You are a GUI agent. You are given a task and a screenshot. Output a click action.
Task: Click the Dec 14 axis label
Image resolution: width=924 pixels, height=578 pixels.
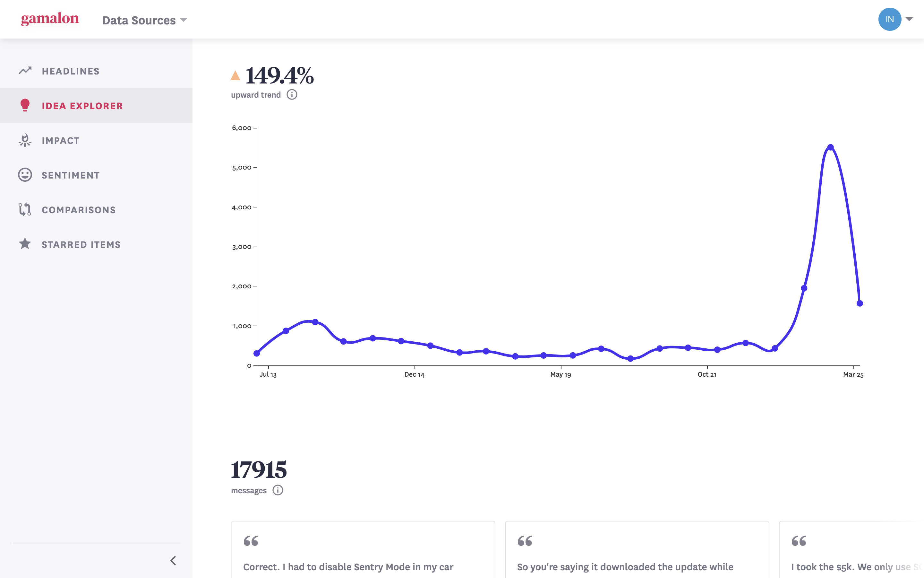pyautogui.click(x=415, y=375)
